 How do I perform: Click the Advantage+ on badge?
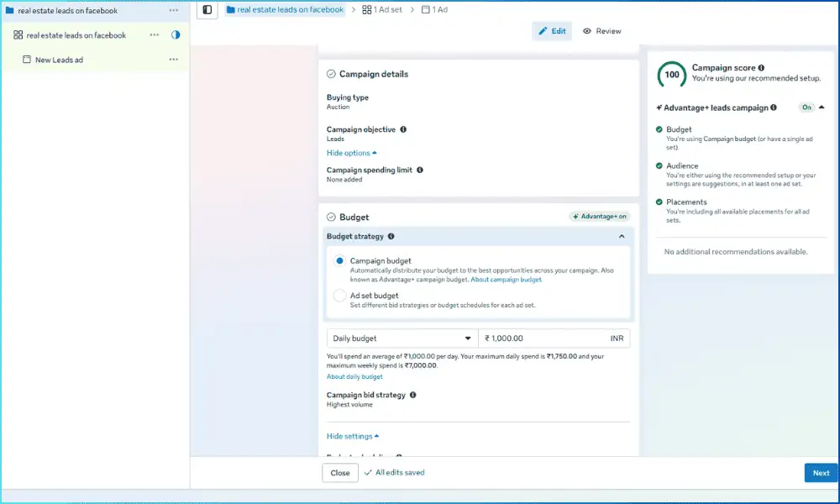pyautogui.click(x=600, y=217)
